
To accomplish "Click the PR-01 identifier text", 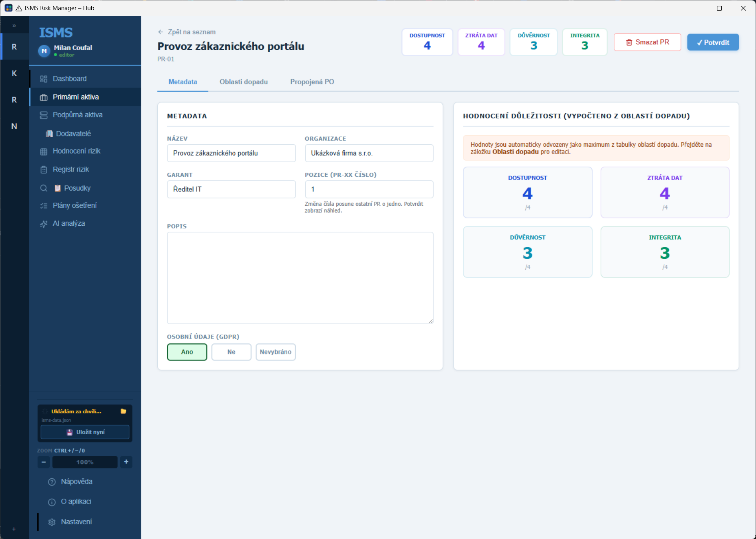I will 166,59.
